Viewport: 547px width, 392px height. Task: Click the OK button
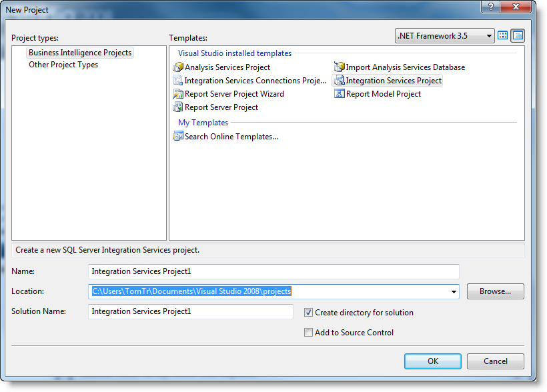(x=432, y=361)
